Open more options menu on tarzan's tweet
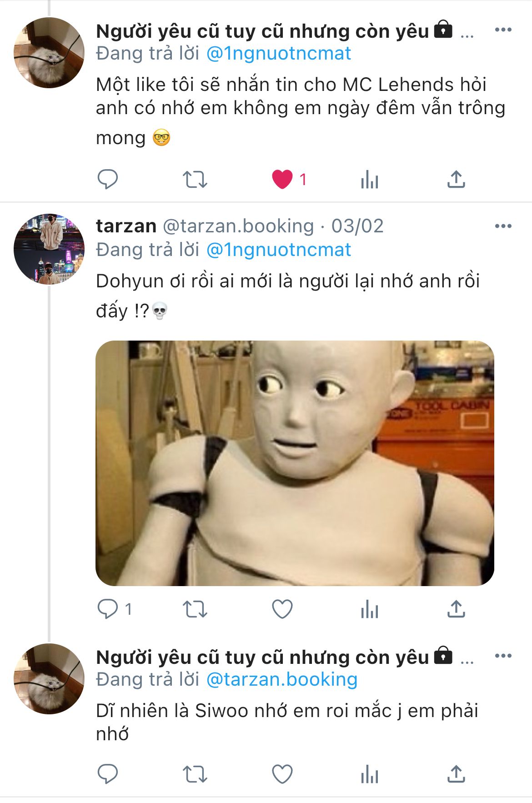Screen dimensions: 532x803 (x=503, y=226)
